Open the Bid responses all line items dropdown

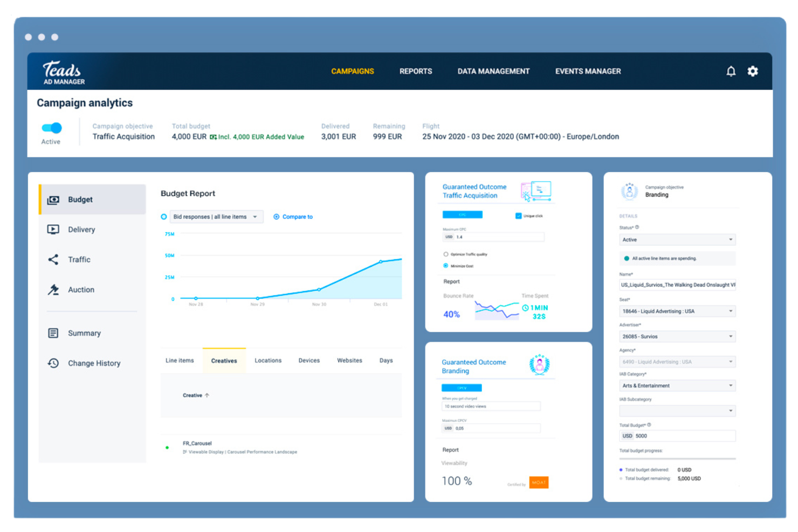(x=217, y=217)
